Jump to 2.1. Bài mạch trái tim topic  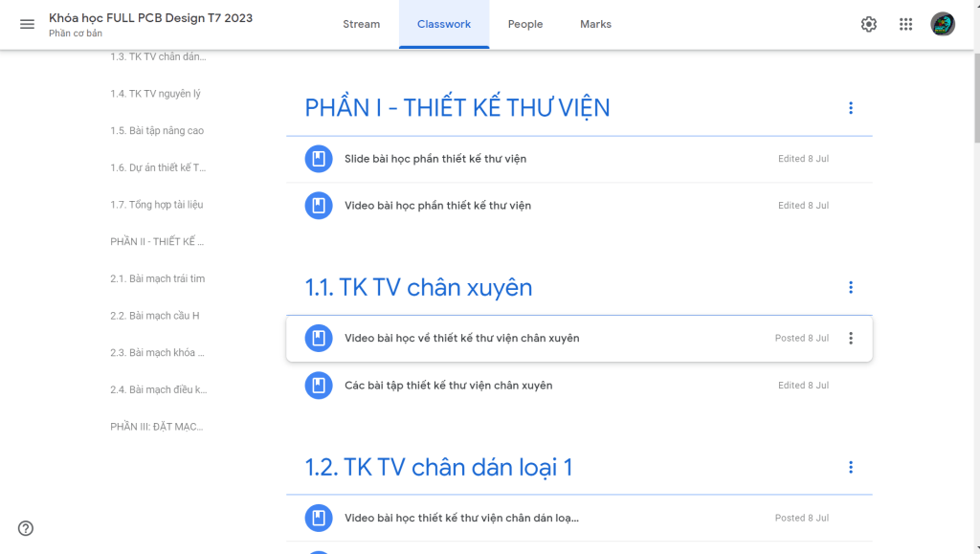point(158,278)
